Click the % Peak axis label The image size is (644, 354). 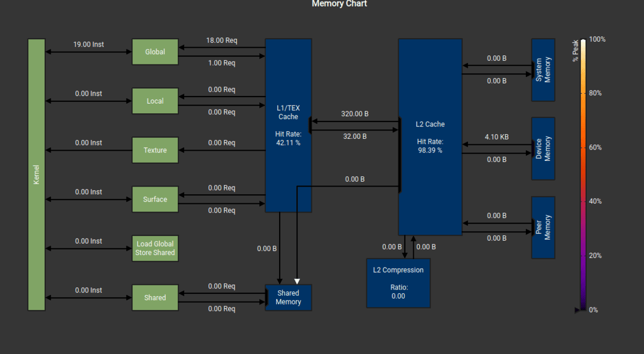(x=575, y=51)
